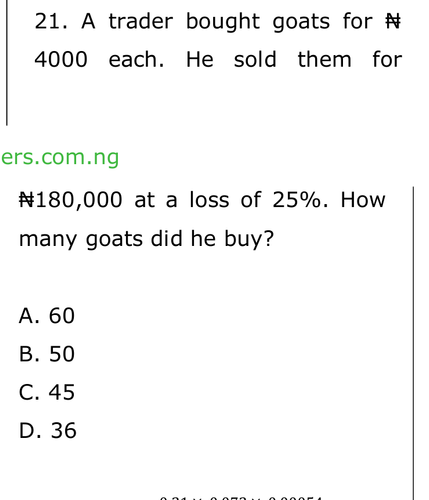
Task: Click the number 4000 in the question
Action: coord(61,60)
